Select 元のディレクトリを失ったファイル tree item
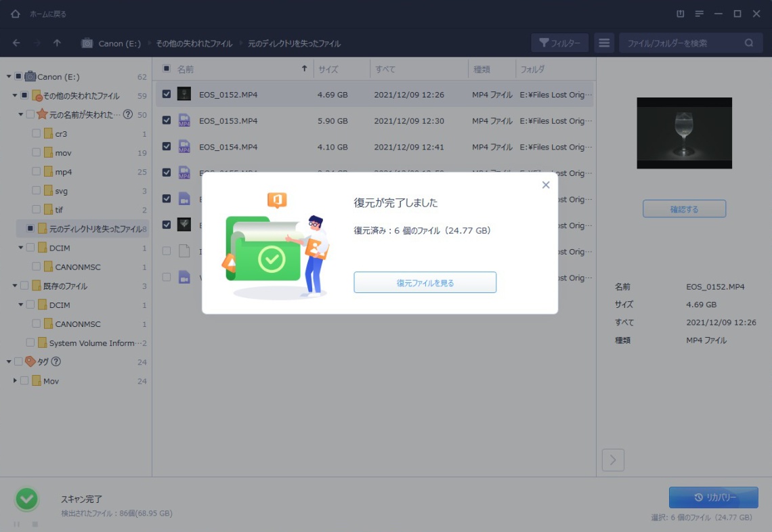 82,228
